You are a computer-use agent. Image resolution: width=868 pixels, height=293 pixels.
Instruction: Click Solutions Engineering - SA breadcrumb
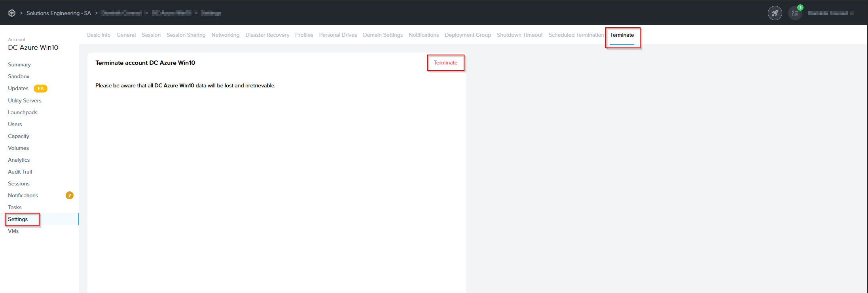(59, 13)
